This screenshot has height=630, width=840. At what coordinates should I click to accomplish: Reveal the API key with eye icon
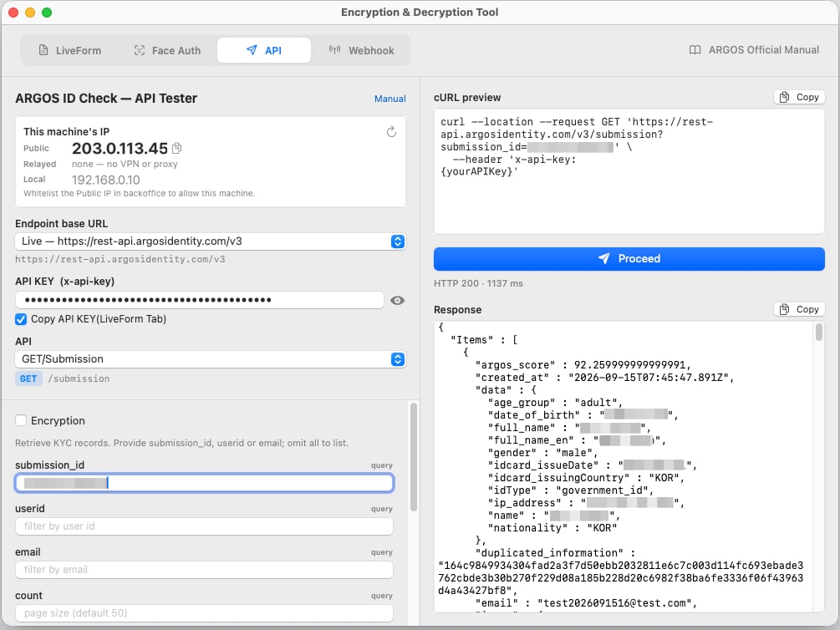[398, 301]
